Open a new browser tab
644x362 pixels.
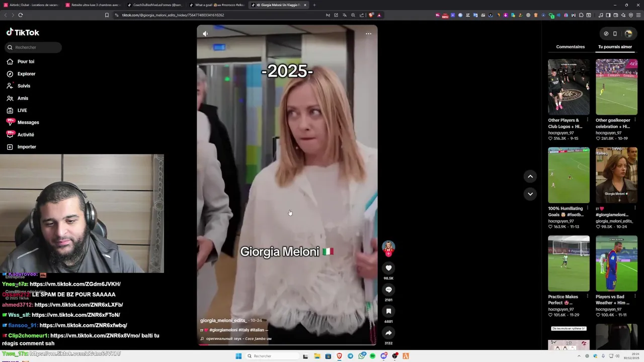(314, 5)
